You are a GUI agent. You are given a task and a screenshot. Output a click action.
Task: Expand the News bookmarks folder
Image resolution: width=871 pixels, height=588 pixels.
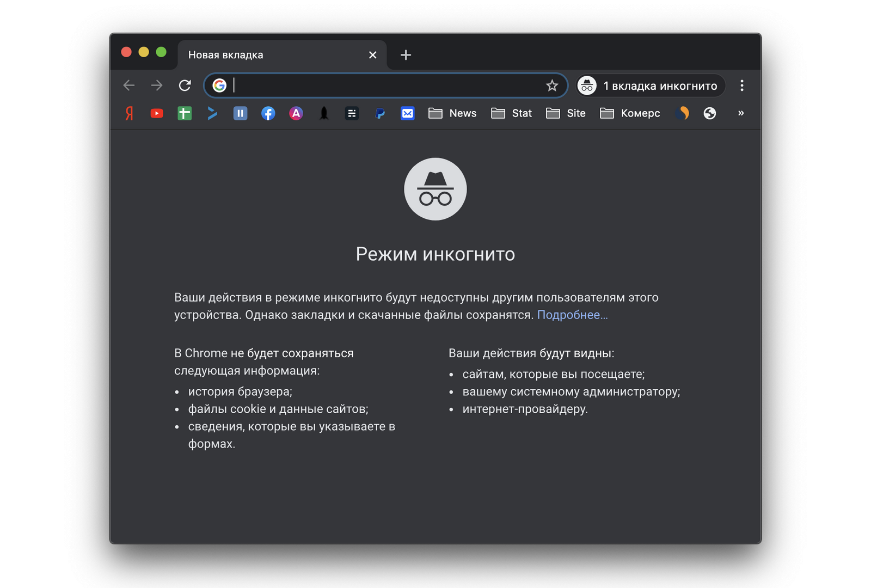[452, 113]
